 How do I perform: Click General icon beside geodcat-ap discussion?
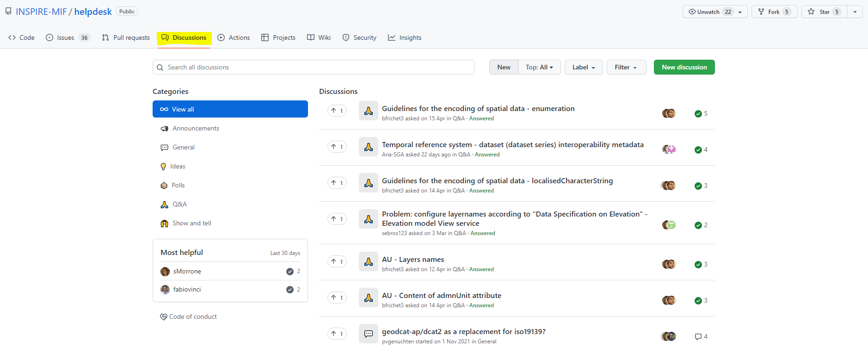(x=369, y=334)
